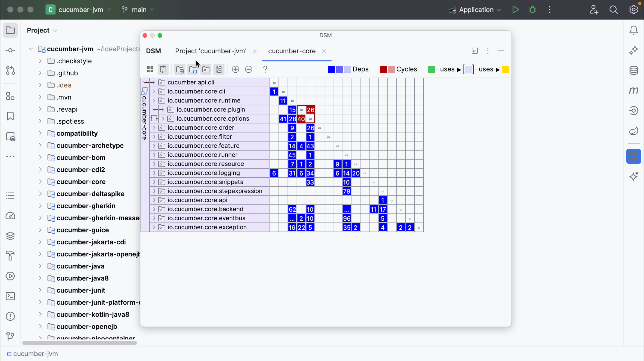Expand the cucumber-core project folder
Image resolution: width=644 pixels, height=361 pixels.
(40, 182)
